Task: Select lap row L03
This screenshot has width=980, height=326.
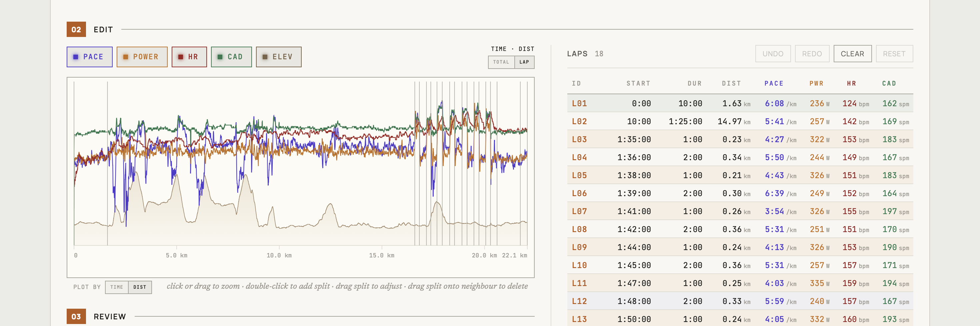Action: [x=740, y=140]
